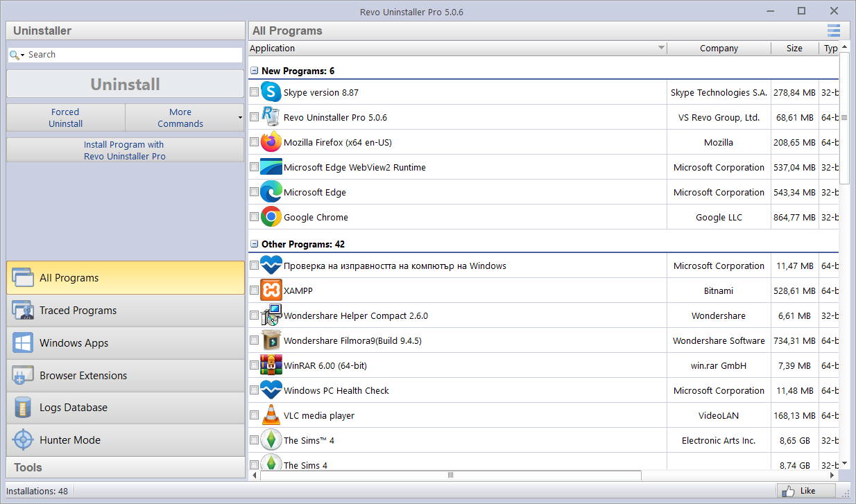Click the scroll down arrow
Viewport: 856px width, 504px height.
click(x=844, y=464)
